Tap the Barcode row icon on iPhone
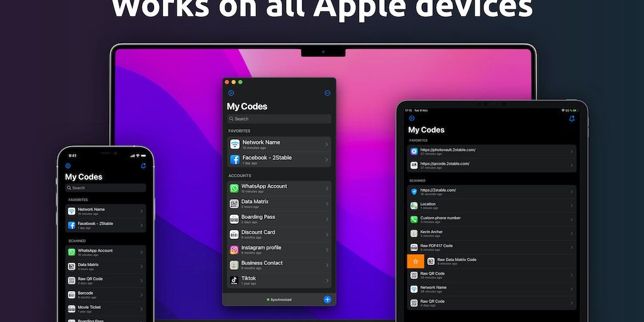Image resolution: width=644 pixels, height=322 pixels. tap(72, 294)
